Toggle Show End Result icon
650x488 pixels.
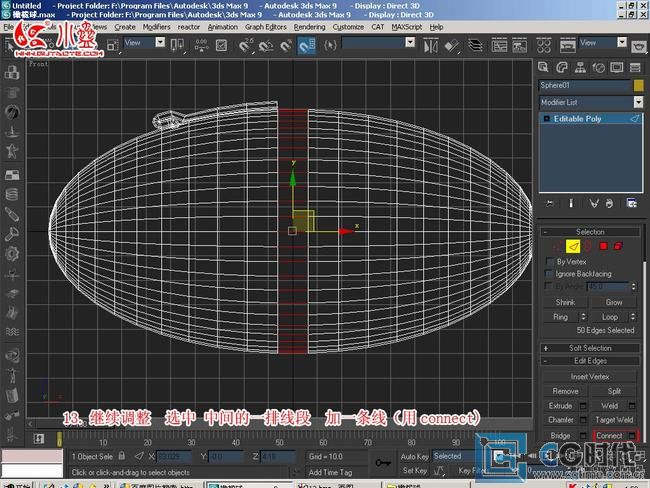(571, 204)
